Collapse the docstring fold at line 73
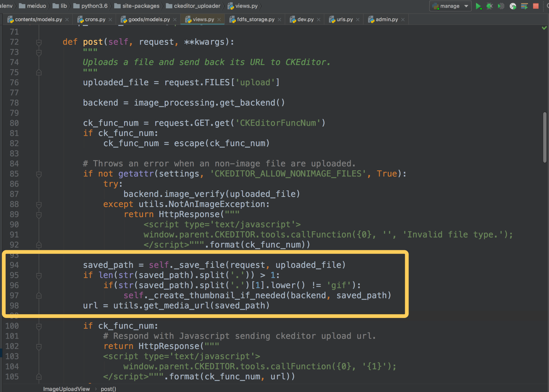The height and width of the screenshot is (392, 549). 39,52
